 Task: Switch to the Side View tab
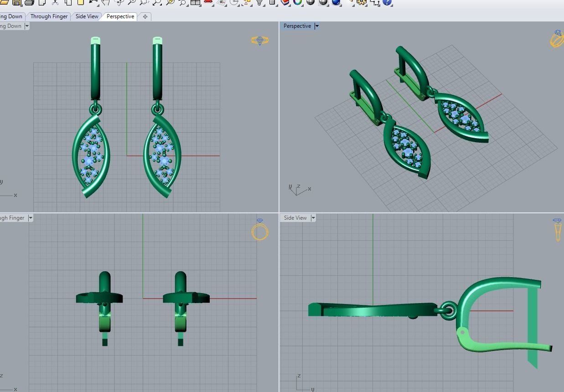[87, 16]
